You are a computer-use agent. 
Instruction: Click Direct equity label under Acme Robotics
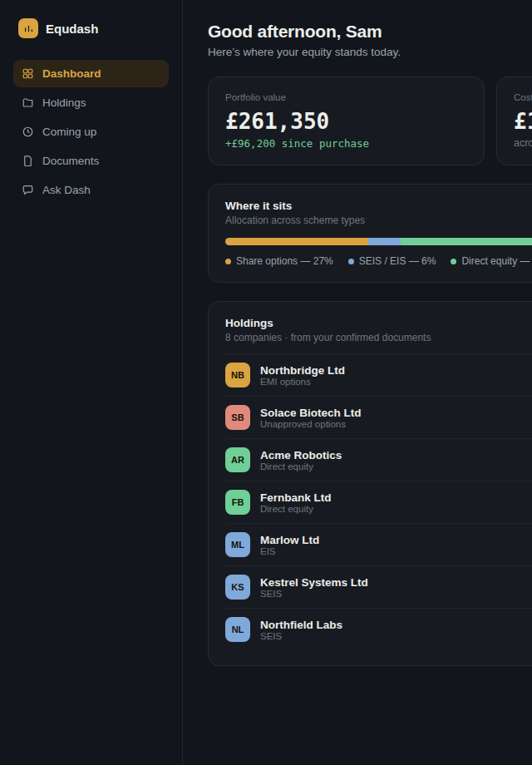click(x=287, y=467)
